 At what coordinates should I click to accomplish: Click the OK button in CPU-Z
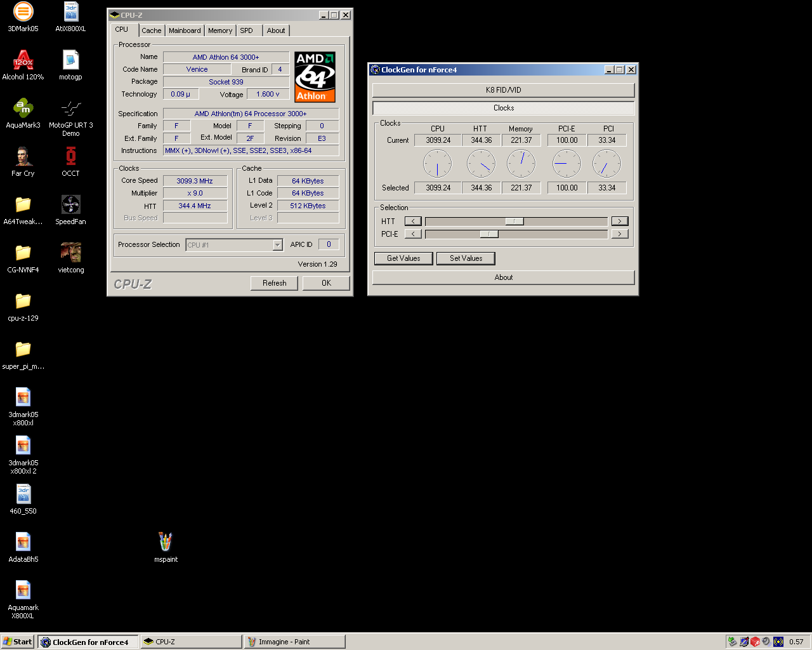tap(326, 283)
